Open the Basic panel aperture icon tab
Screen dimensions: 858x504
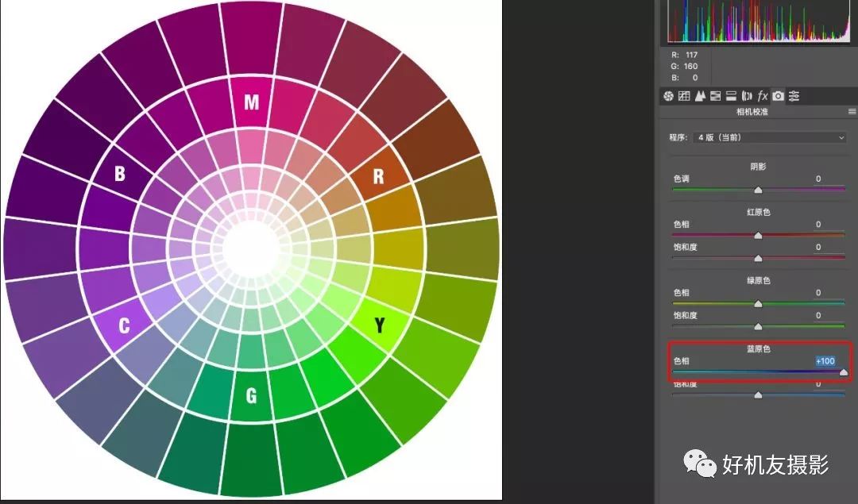[x=668, y=96]
